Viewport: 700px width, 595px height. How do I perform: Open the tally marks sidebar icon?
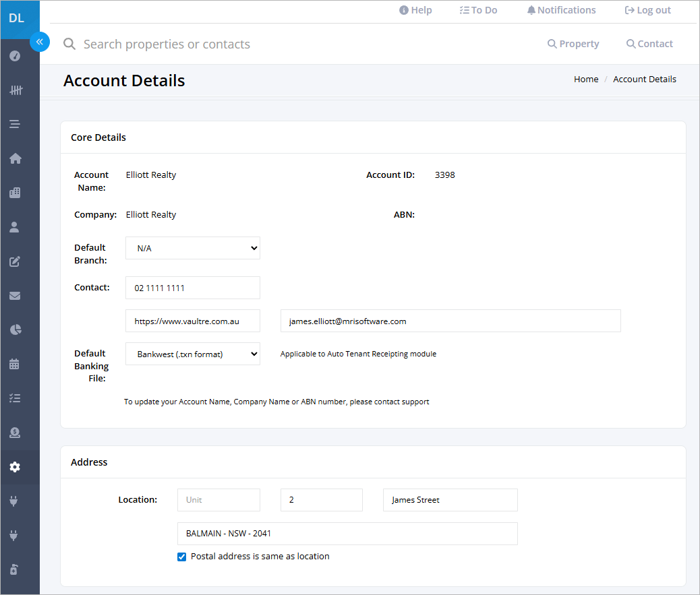(16, 90)
